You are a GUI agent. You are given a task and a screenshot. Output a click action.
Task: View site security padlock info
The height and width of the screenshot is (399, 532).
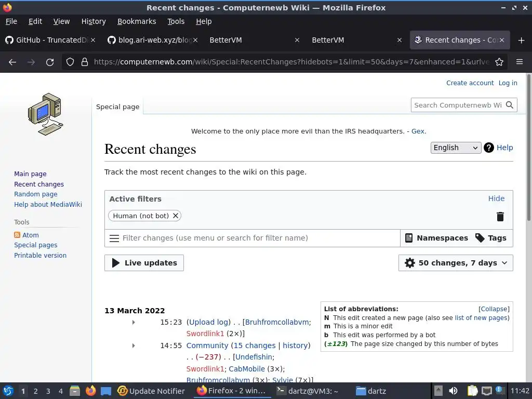coord(85,62)
